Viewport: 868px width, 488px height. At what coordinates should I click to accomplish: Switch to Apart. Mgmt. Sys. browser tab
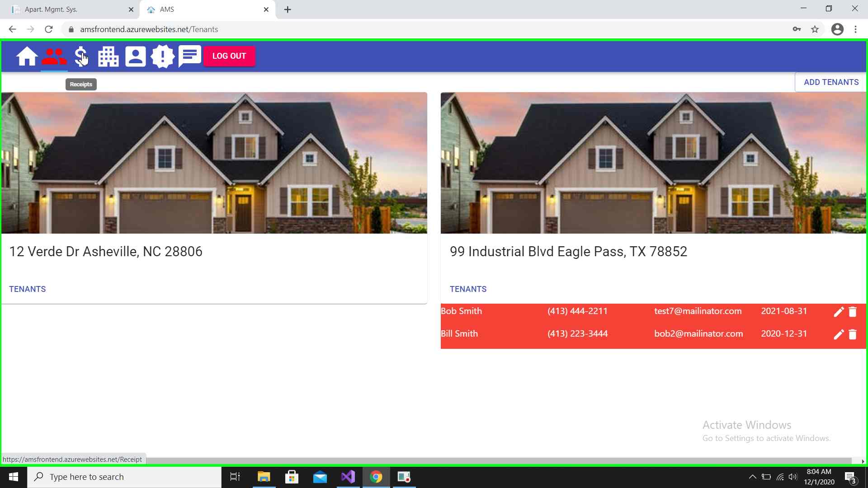click(x=70, y=9)
